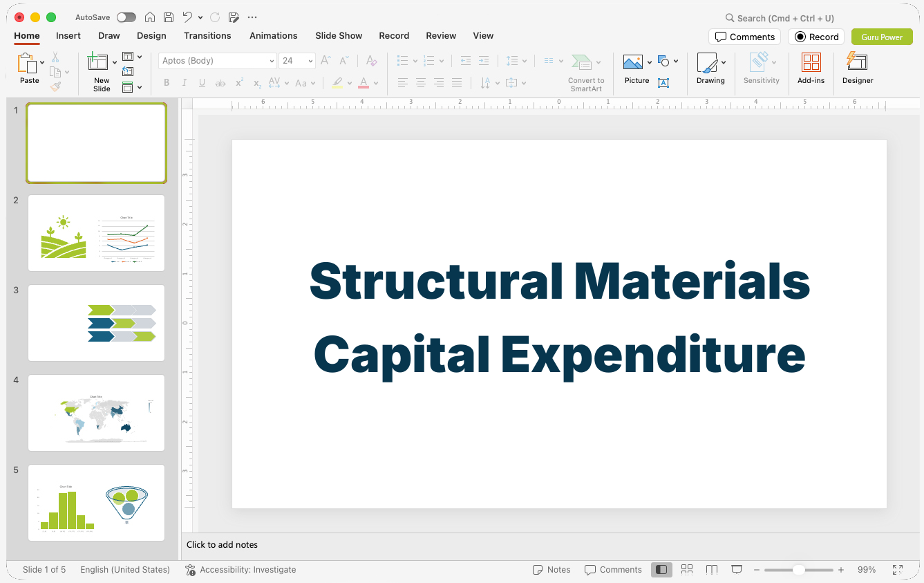The width and height of the screenshot is (924, 583).
Task: Switch to Reading View icon
Action: (x=712, y=570)
